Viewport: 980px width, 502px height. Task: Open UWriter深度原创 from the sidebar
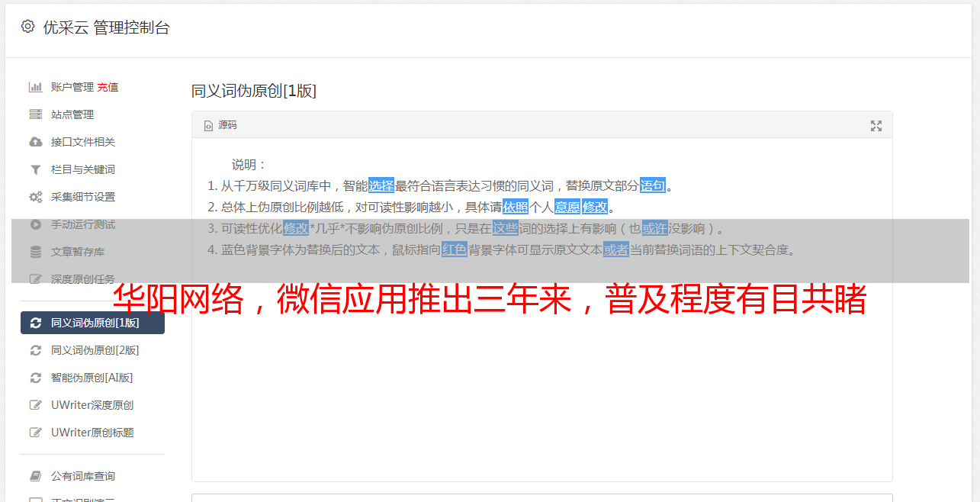[x=92, y=405]
